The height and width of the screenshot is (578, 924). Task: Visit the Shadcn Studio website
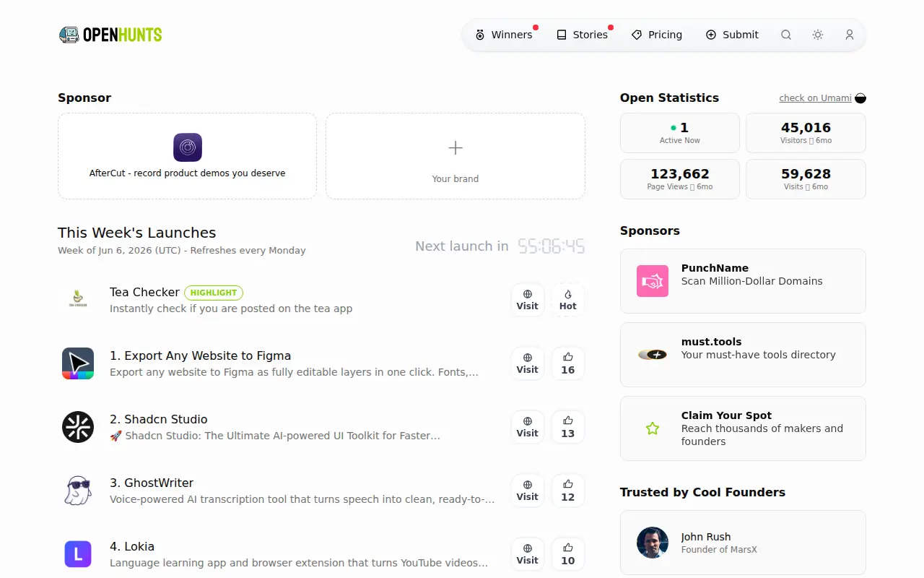coord(528,427)
